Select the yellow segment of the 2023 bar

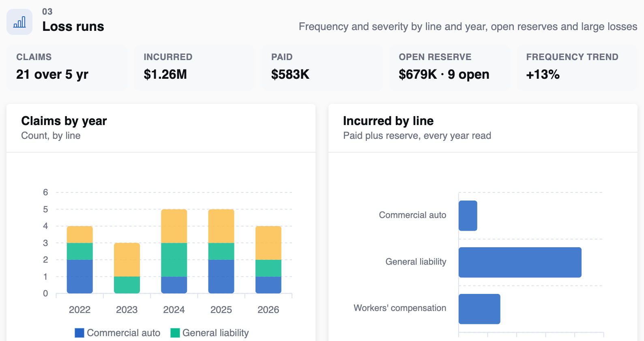coord(127,260)
